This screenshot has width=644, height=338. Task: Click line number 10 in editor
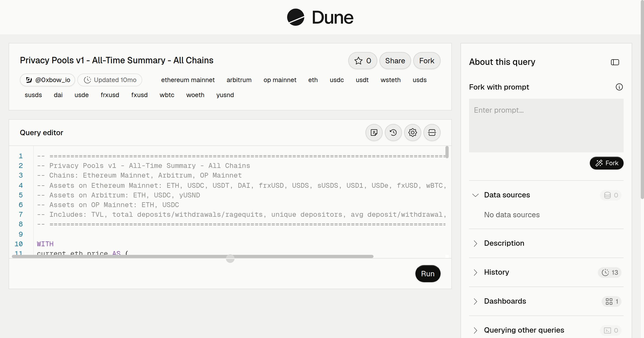coord(19,244)
